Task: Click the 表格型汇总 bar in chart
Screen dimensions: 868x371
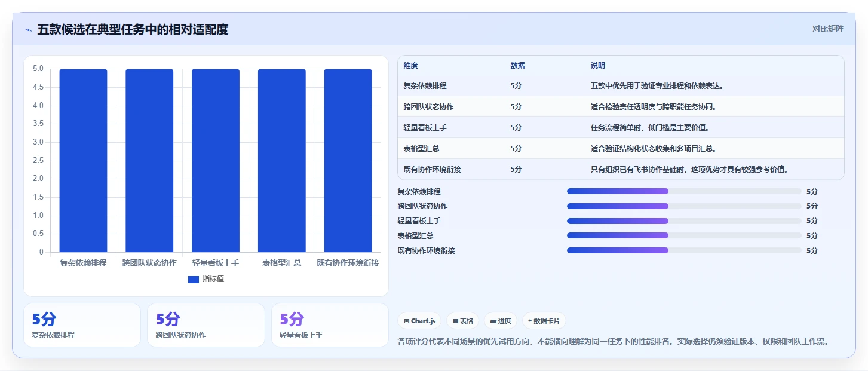Action: coord(282,161)
